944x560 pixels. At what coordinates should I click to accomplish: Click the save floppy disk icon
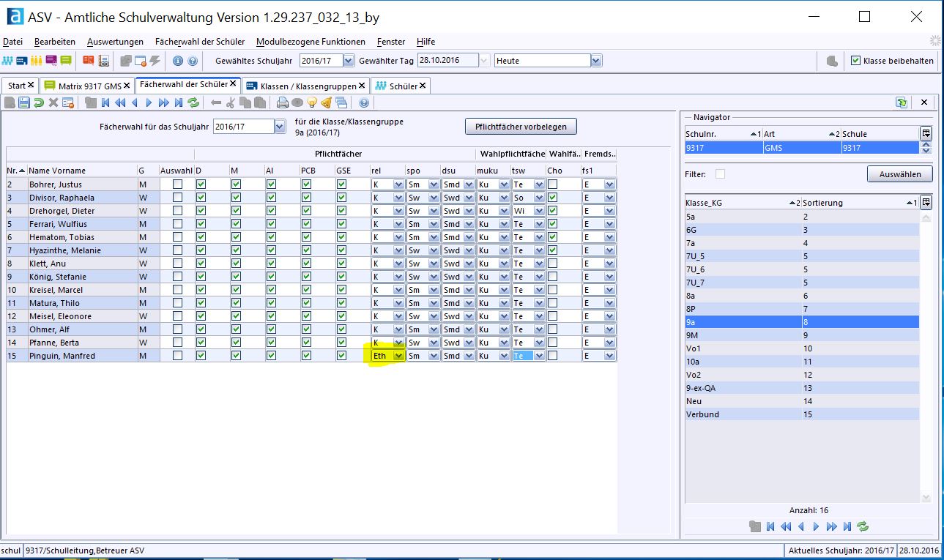pyautogui.click(x=23, y=103)
